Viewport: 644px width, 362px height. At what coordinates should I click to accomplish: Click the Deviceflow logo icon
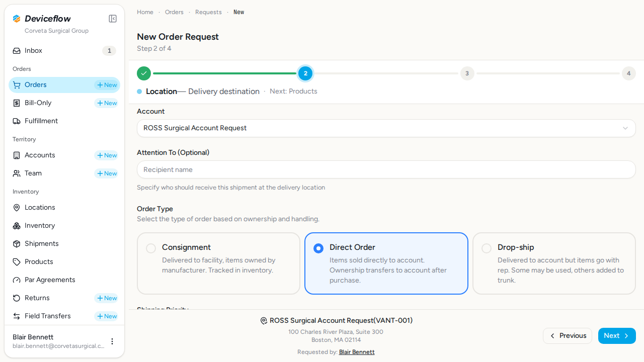coord(17,19)
